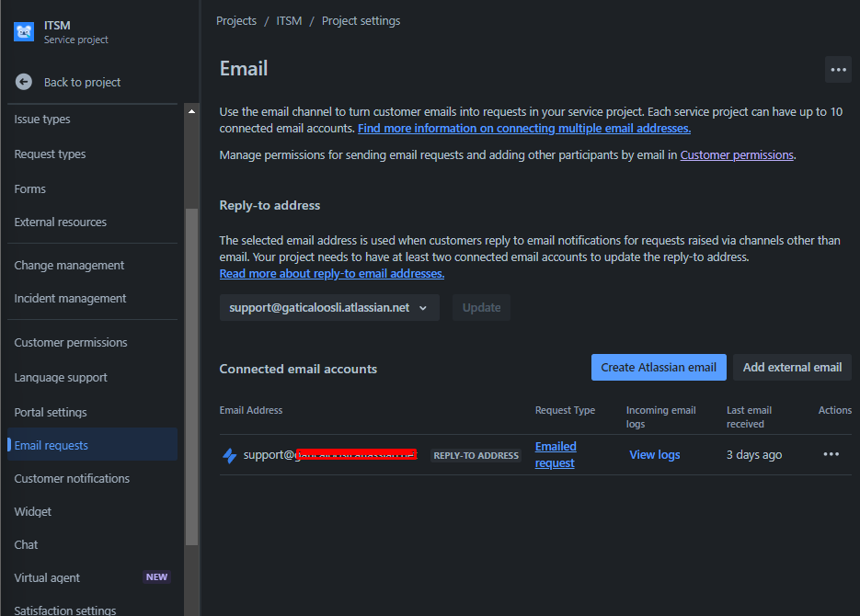Click the ITSM project avatar icon
The width and height of the screenshot is (860, 616).
pyautogui.click(x=24, y=32)
